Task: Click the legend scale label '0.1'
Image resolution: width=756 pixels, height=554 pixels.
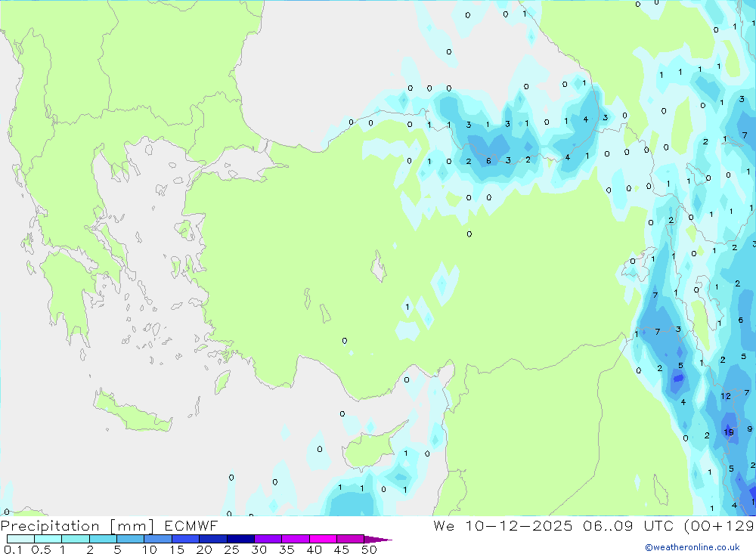Action: click(13, 549)
